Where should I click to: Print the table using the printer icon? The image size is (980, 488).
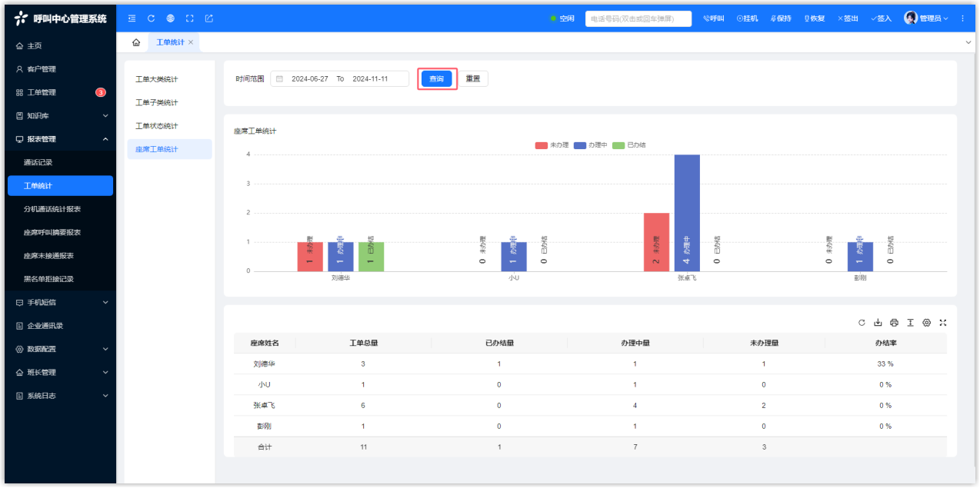[x=894, y=323]
